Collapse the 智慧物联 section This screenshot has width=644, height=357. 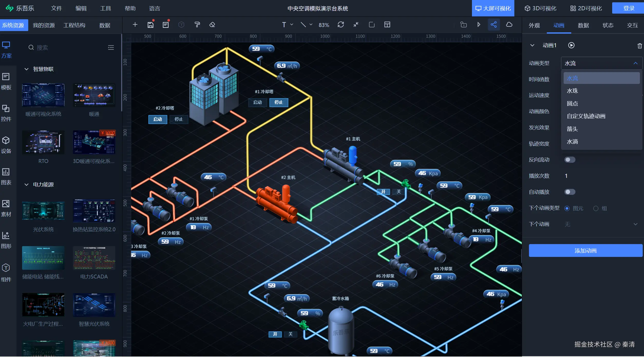tap(26, 69)
